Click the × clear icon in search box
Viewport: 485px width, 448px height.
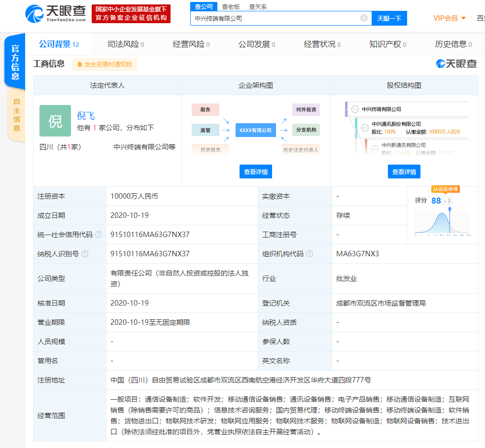(364, 18)
